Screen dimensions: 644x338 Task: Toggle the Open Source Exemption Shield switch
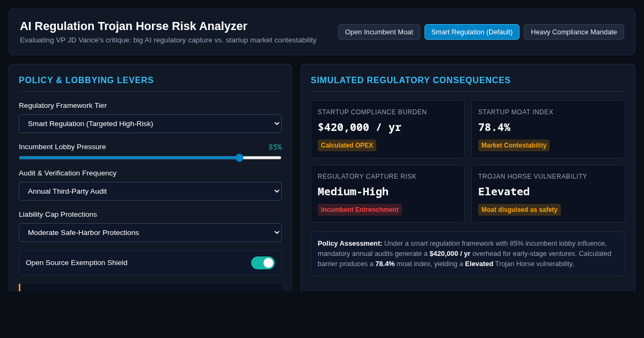(263, 263)
